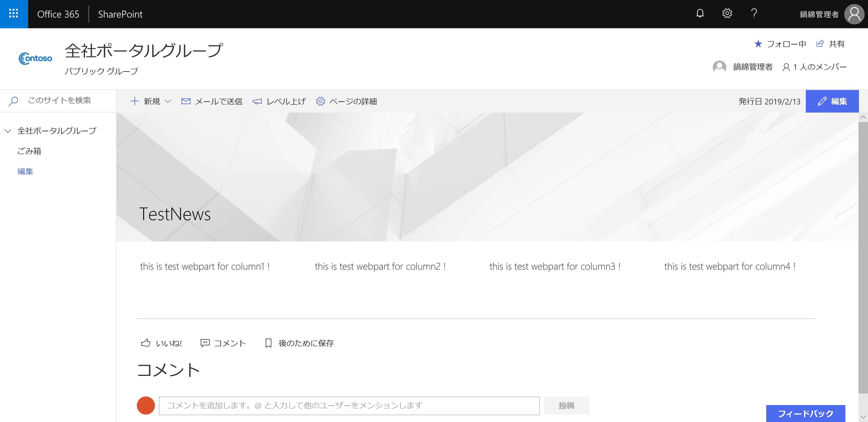Open the user account avatar menu
The image size is (868, 422).
coord(854,14)
